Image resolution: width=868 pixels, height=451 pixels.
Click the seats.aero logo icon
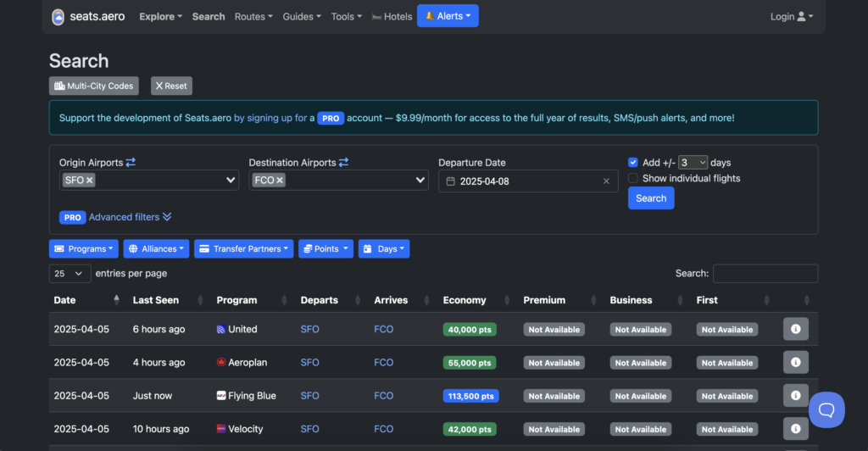58,17
